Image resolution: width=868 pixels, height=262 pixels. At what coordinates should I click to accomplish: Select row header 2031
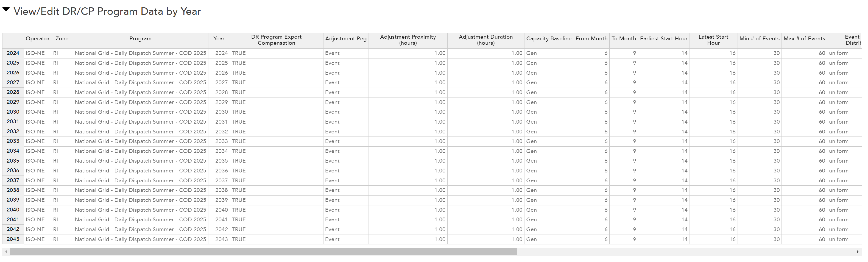click(x=13, y=122)
